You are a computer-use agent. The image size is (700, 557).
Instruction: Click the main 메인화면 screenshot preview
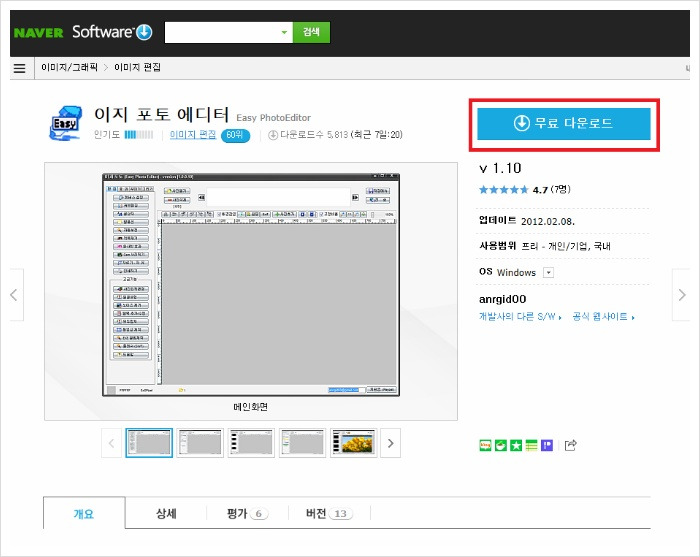[x=251, y=285]
